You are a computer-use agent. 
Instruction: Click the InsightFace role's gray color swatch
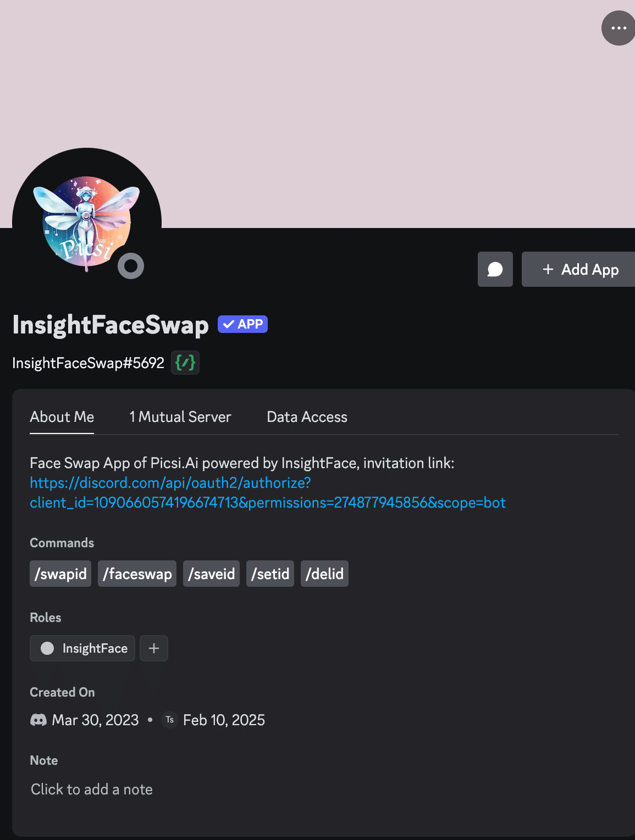point(48,648)
